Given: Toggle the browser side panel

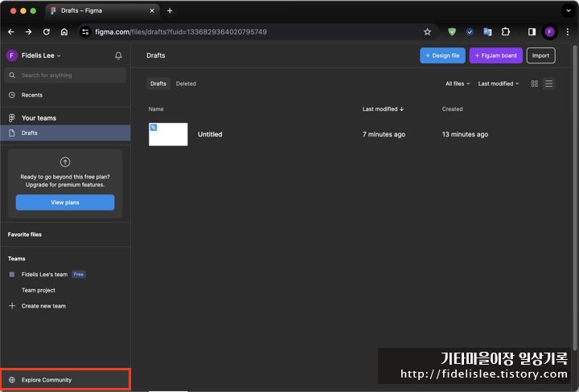Looking at the screenshot, I should tap(532, 32).
